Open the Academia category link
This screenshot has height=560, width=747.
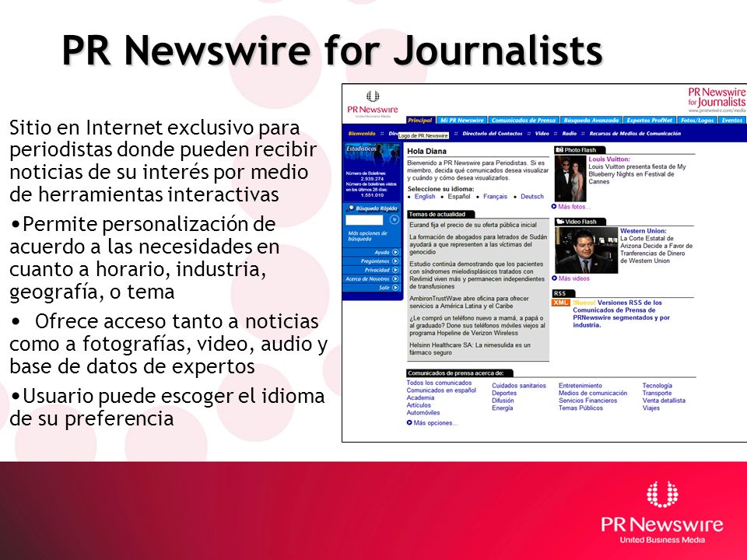pos(420,397)
